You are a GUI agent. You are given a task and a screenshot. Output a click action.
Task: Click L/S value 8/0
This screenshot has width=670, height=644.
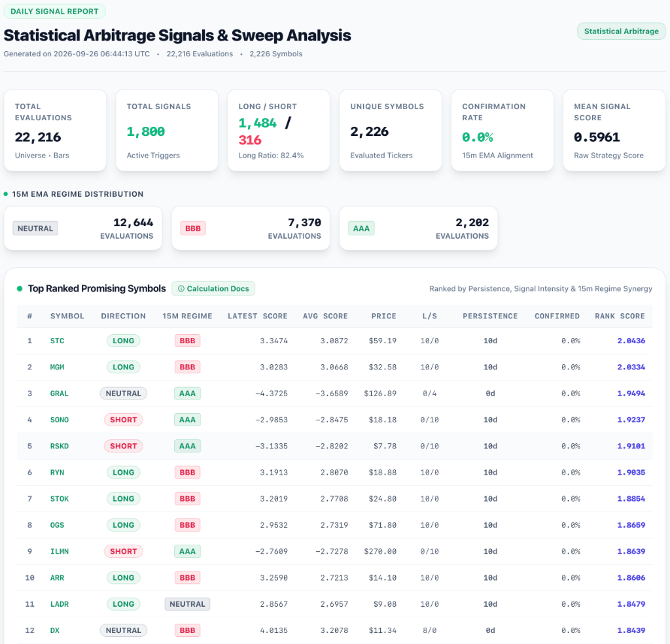pos(429,631)
